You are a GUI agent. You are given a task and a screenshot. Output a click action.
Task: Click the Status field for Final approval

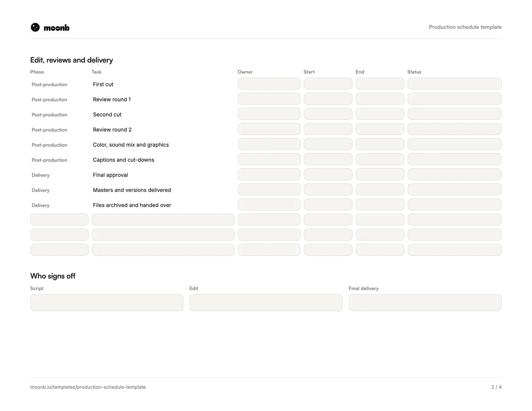[x=455, y=175]
